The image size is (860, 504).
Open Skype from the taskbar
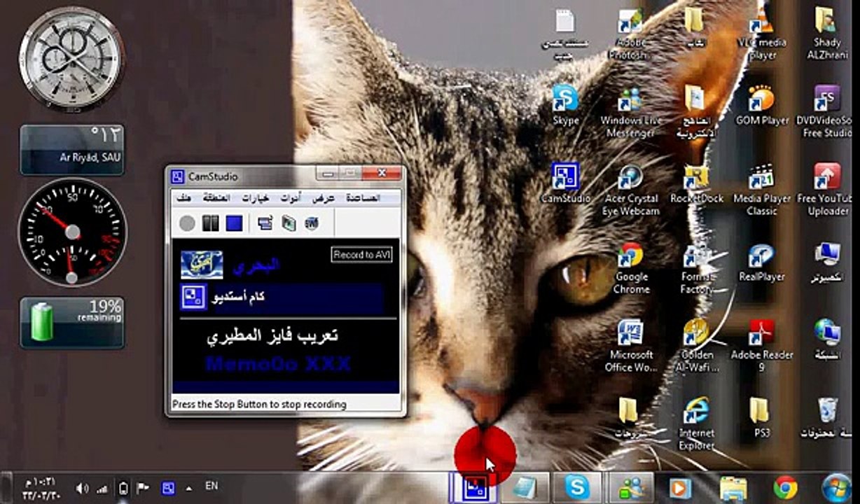tap(576, 487)
